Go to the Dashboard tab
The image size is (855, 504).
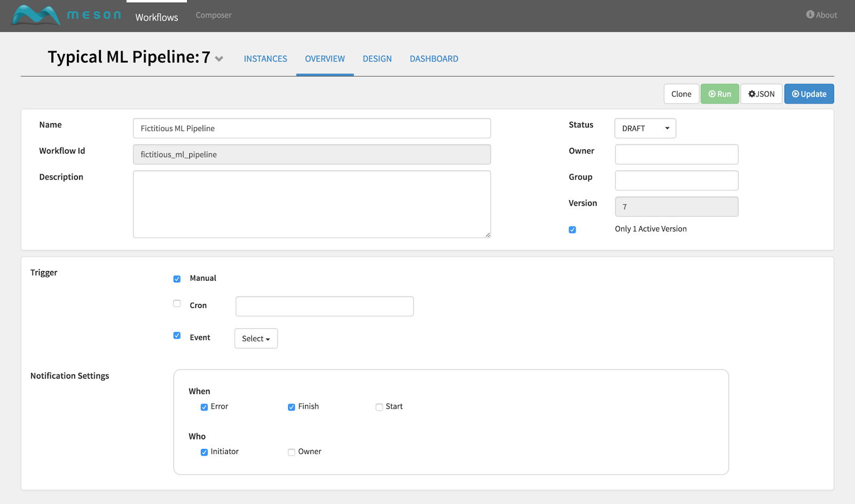(x=434, y=59)
